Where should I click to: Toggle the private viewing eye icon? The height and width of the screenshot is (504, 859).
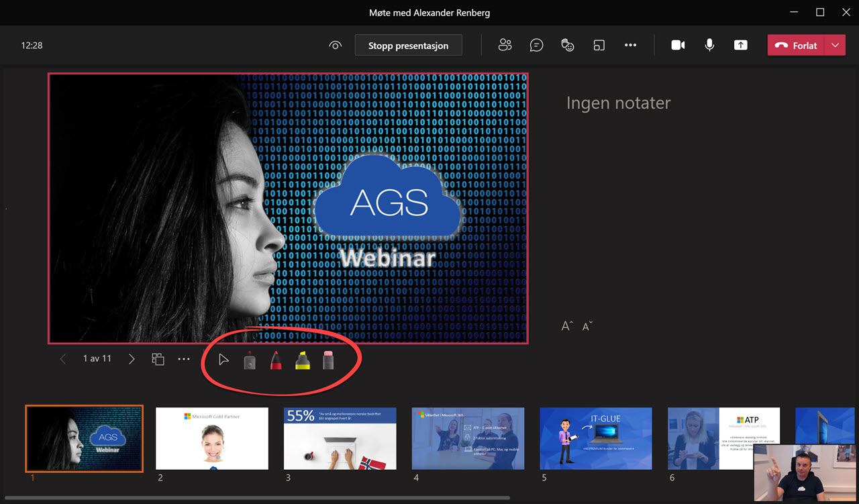coord(335,45)
